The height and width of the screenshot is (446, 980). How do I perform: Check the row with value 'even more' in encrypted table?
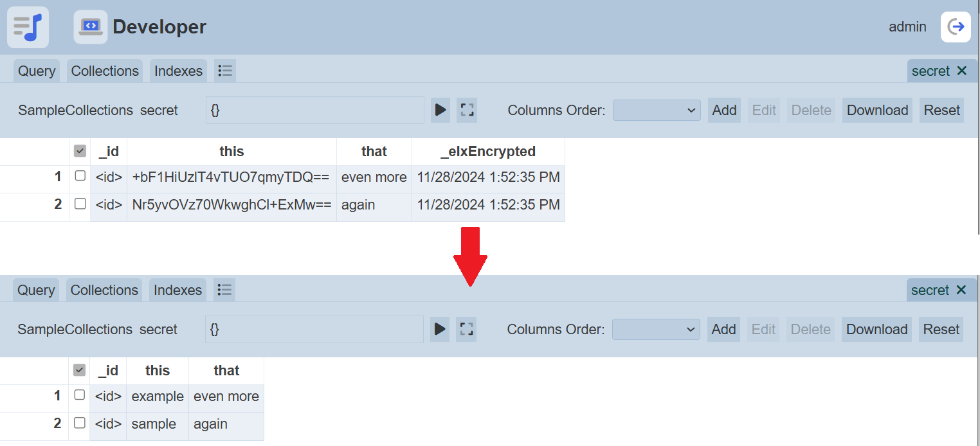(80, 176)
